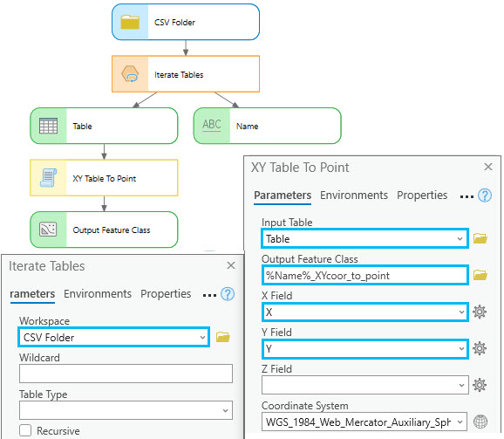Open coordinate system globe picker icon

480,422
